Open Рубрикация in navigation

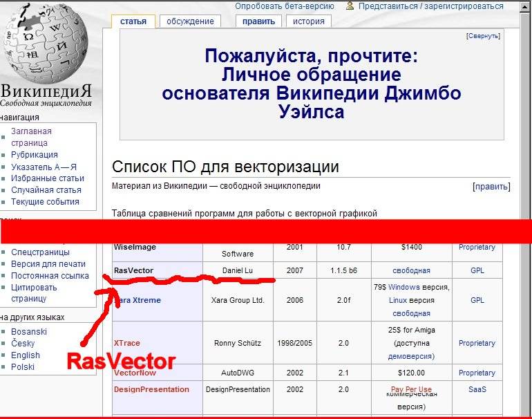point(35,155)
